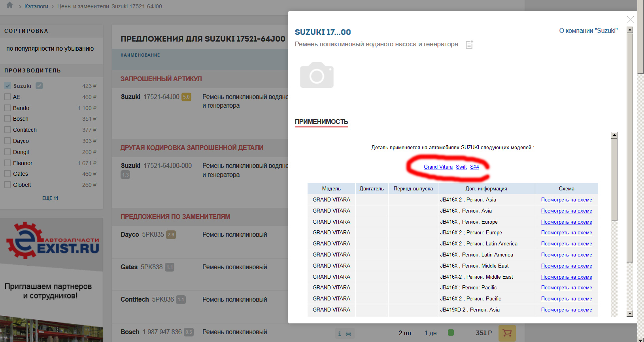The width and height of the screenshot is (644, 342).
Task: Open Каталоги in the breadcrumb
Action: pos(36,6)
